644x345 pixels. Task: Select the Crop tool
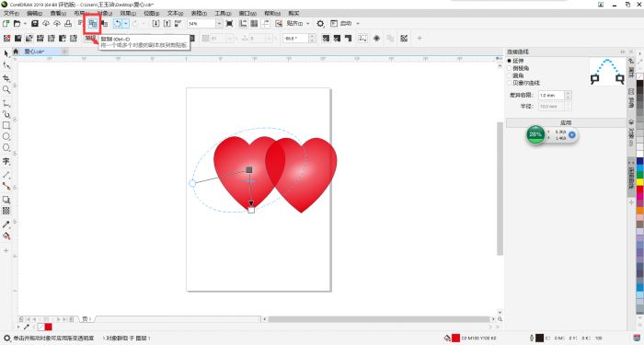click(6, 78)
